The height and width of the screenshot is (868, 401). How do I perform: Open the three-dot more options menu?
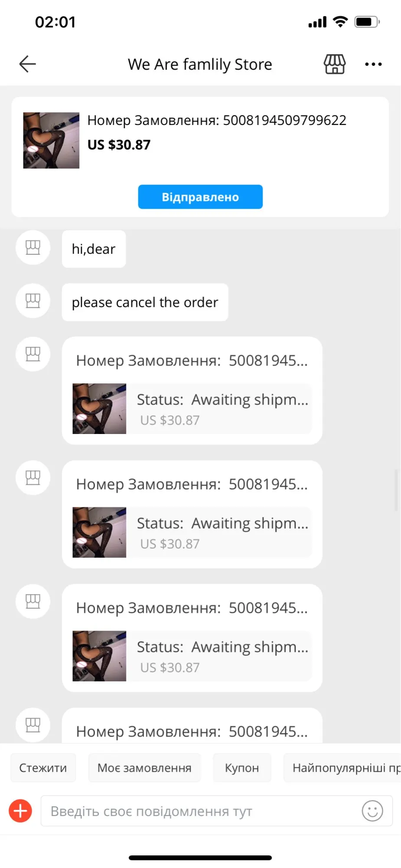tap(373, 64)
